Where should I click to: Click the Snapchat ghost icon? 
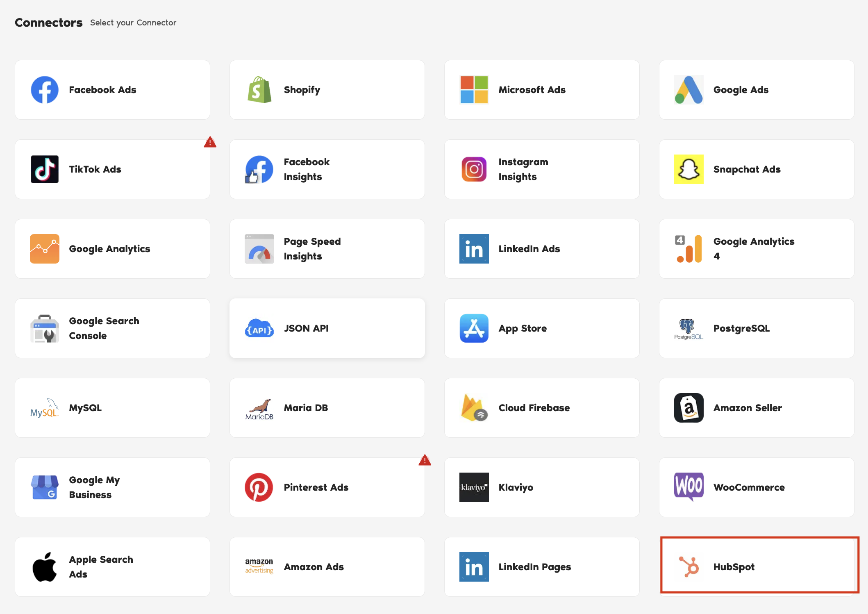[689, 169]
